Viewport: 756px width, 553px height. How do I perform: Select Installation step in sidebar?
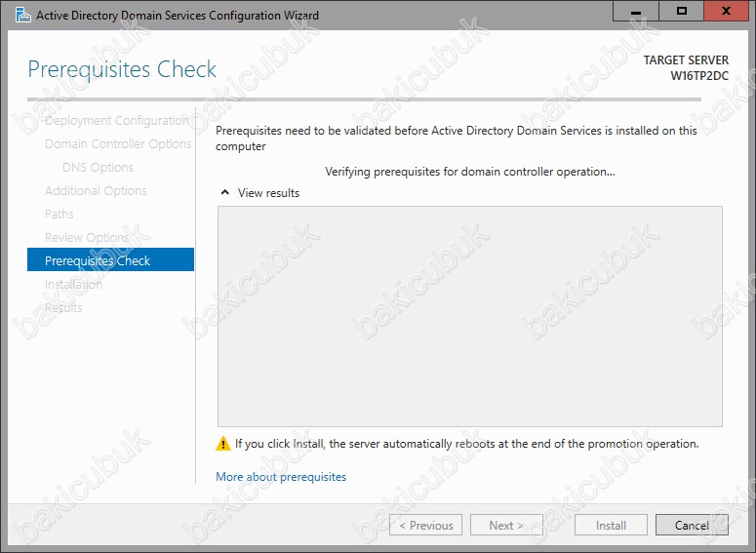point(73,285)
